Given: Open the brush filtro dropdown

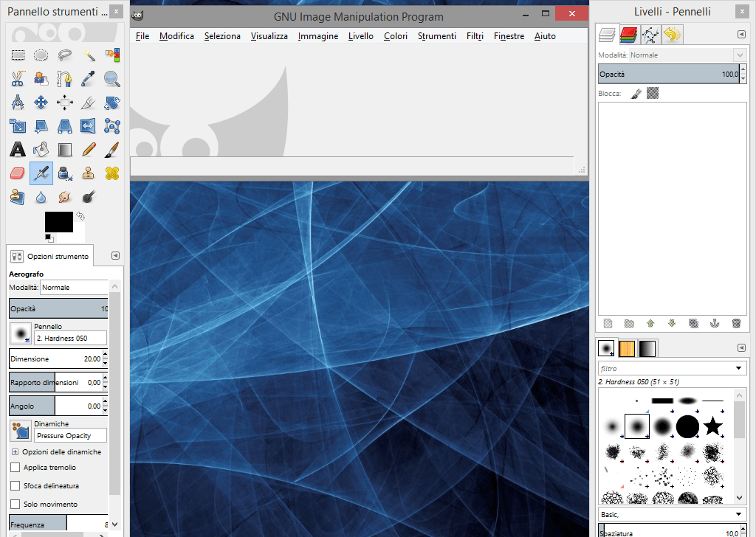Looking at the screenshot, I should [x=740, y=368].
